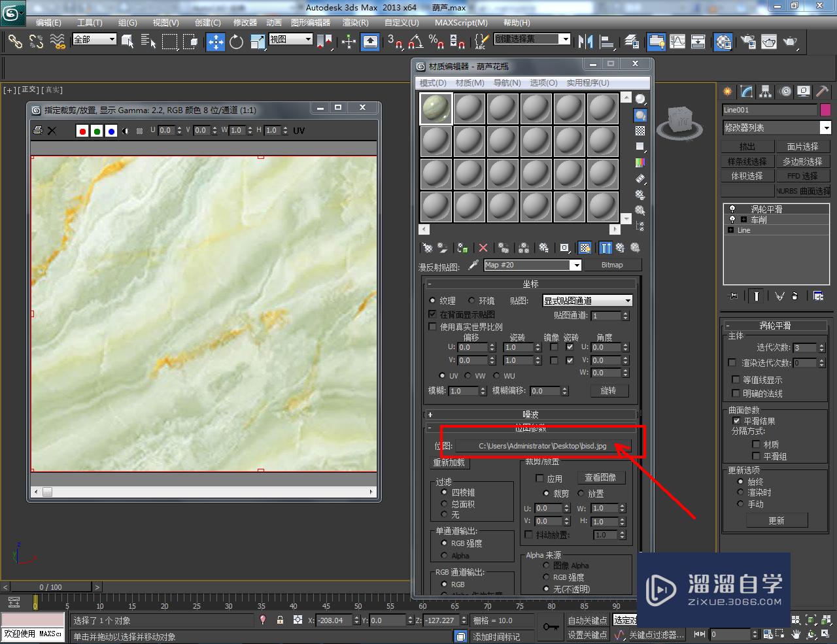The image size is (837, 644).
Task: Click Go to Parent icon
Action: pyautogui.click(x=619, y=248)
